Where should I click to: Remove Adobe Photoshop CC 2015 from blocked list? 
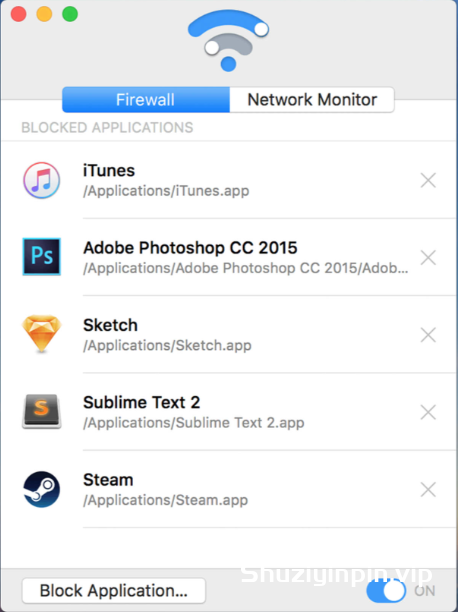coord(428,258)
